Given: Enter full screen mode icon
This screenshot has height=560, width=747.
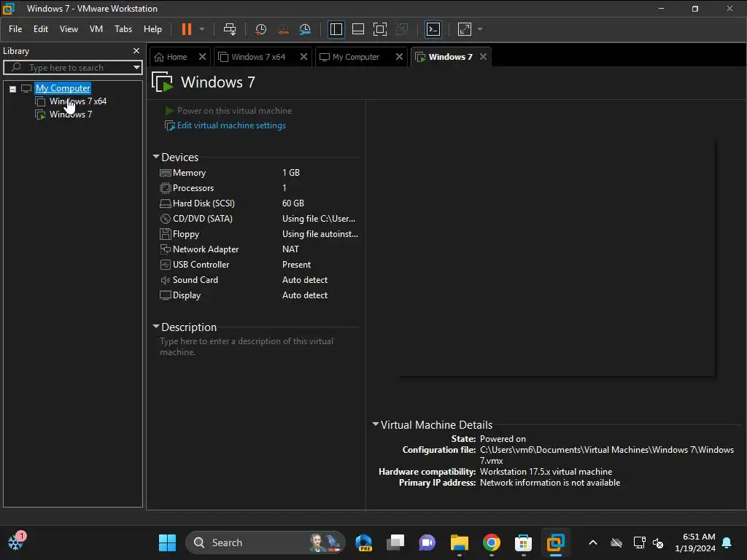Looking at the screenshot, I should click(x=379, y=29).
